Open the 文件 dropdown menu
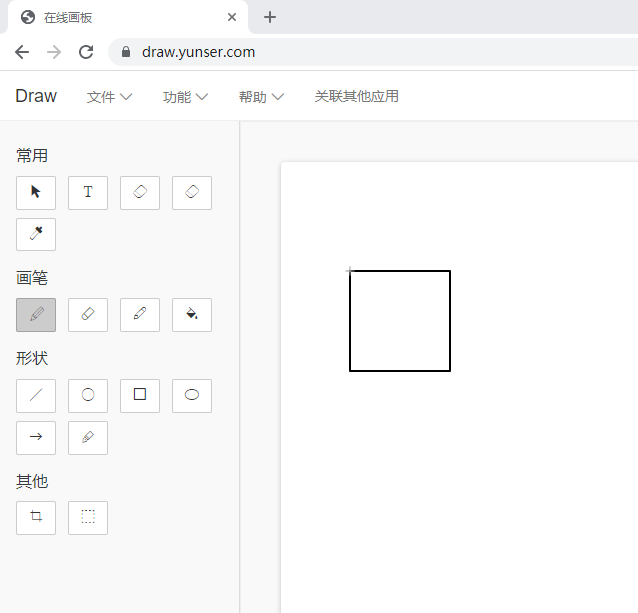The width and height of the screenshot is (638, 613). (x=109, y=97)
